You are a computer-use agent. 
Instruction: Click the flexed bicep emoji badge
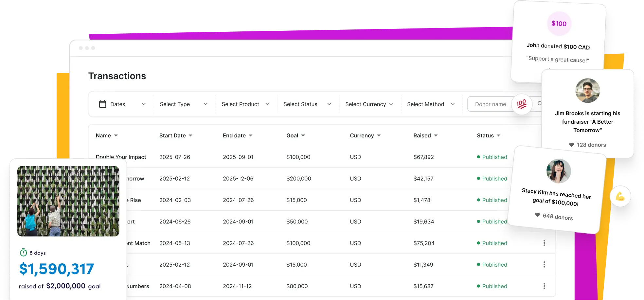point(620,197)
